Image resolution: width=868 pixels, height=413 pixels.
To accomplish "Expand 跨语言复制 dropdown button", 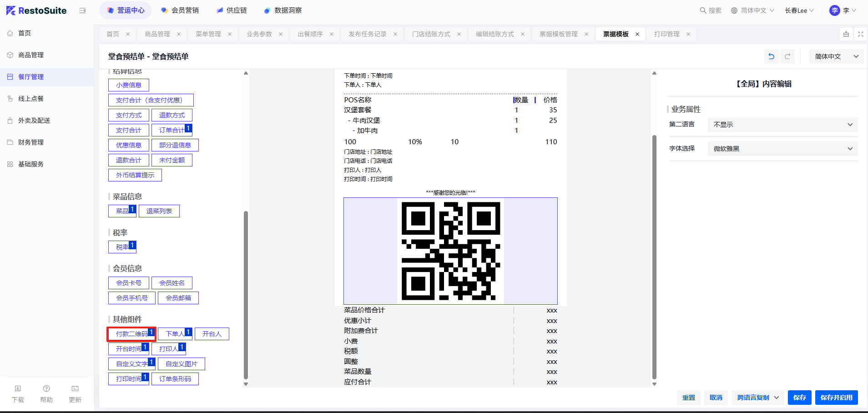I will [758, 398].
